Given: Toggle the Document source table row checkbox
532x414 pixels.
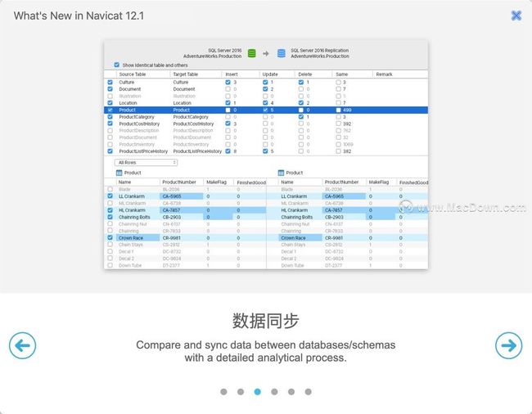Looking at the screenshot, I should tap(110, 89).
